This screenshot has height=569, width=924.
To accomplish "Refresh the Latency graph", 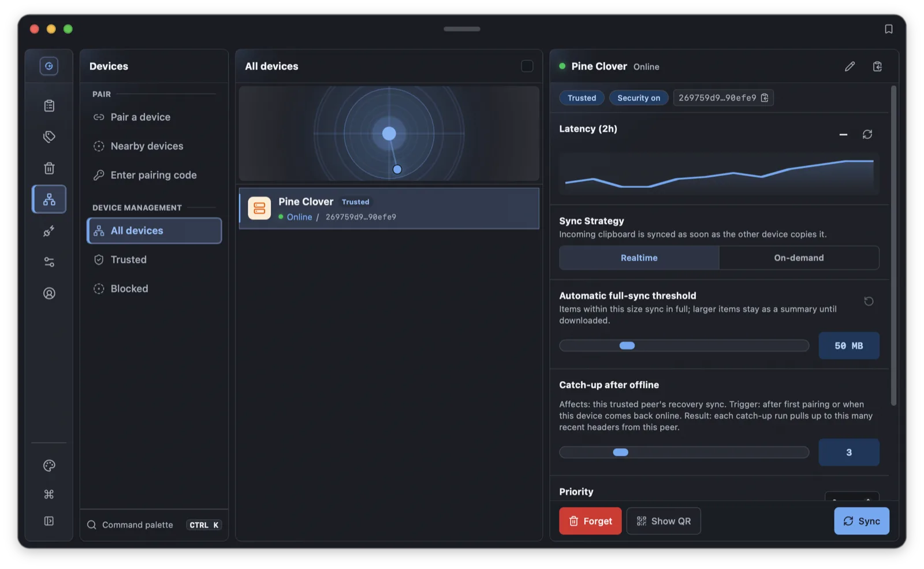I will 867,134.
